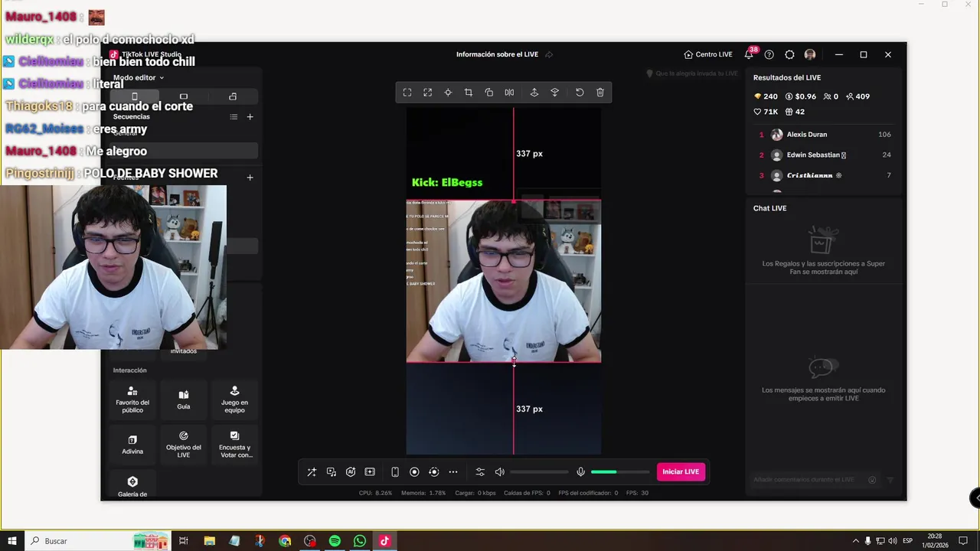Adjust the microphone volume slider
This screenshot has width=980, height=551.
point(619,472)
